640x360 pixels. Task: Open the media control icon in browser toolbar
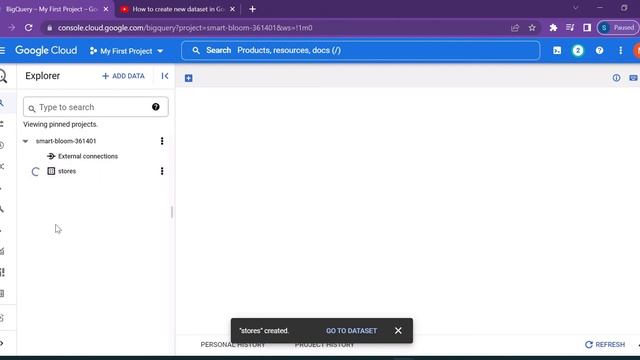pyautogui.click(x=570, y=28)
